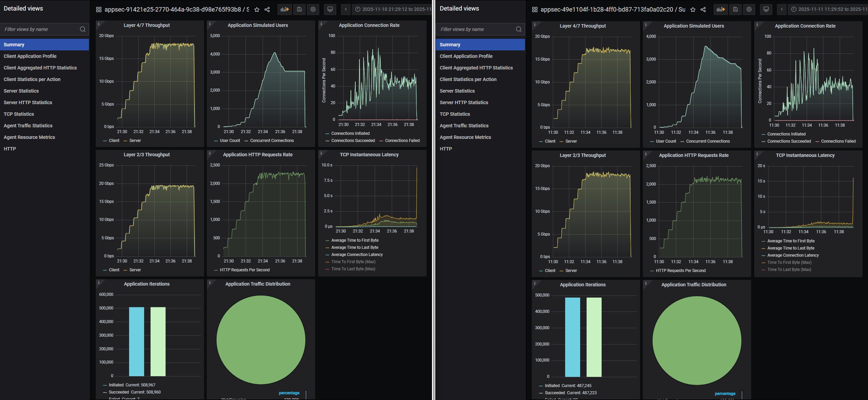Click Initiated legend color swatch showing 508,967
Image resolution: width=868 pixels, height=400 pixels.
(105, 385)
